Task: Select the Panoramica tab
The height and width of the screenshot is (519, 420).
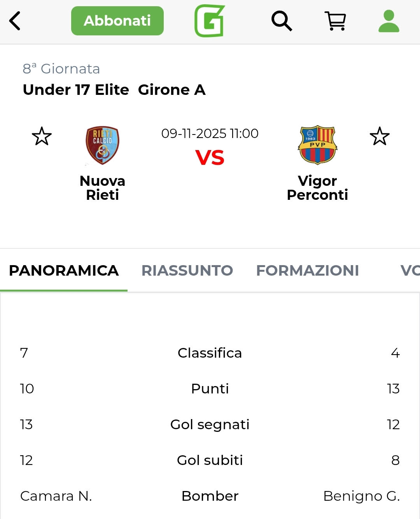Action: [x=64, y=271]
